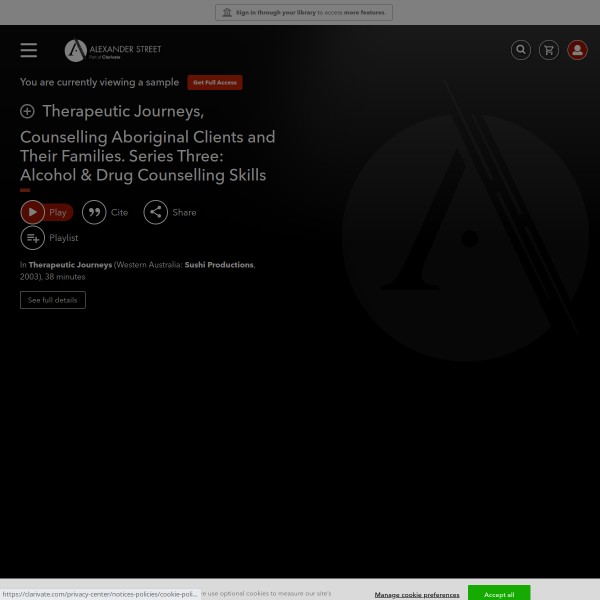Follow the Therapeutic Journeys series link

70,265
